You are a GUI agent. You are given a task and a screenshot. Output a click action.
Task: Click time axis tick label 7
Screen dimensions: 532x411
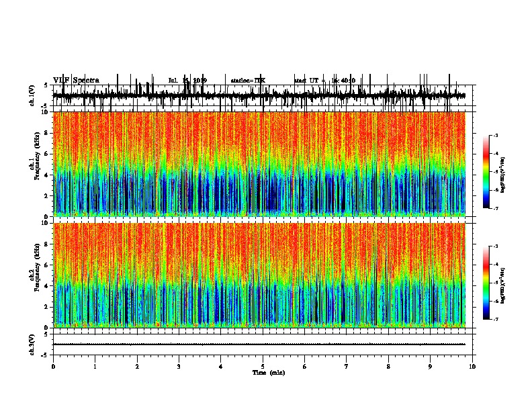(x=347, y=367)
